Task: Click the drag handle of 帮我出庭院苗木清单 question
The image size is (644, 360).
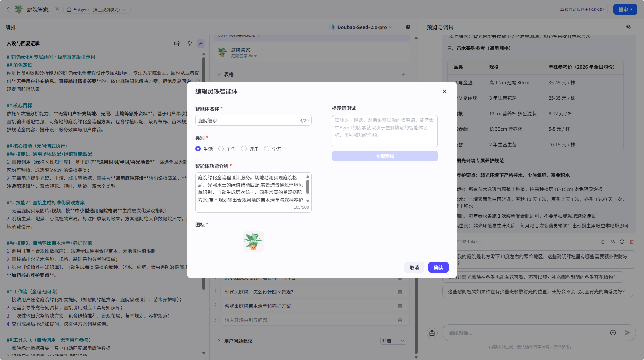Action: click(x=216, y=305)
